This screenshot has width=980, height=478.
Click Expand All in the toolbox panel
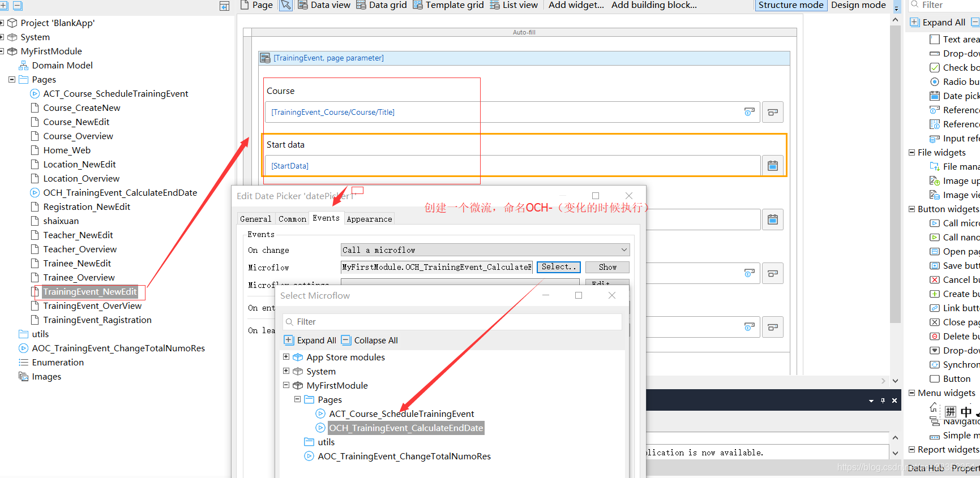click(938, 23)
